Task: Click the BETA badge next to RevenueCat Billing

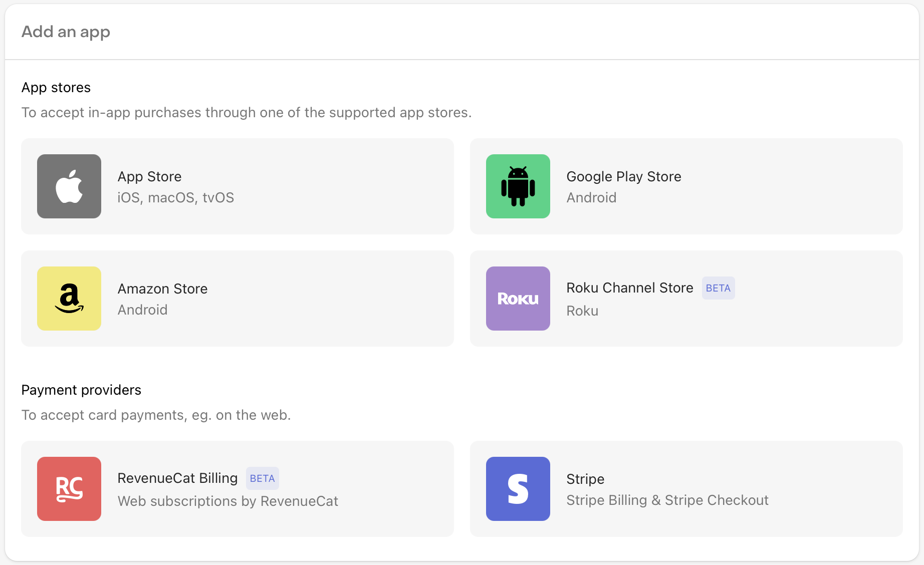Action: pyautogui.click(x=262, y=478)
